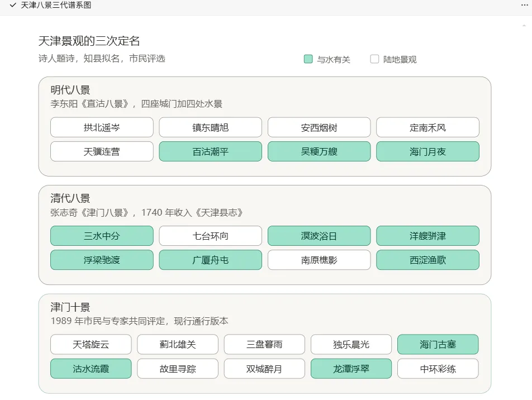Image resolution: width=532 pixels, height=400 pixels.
Task: Click the 陆地景观 legend label
Action: [400, 59]
